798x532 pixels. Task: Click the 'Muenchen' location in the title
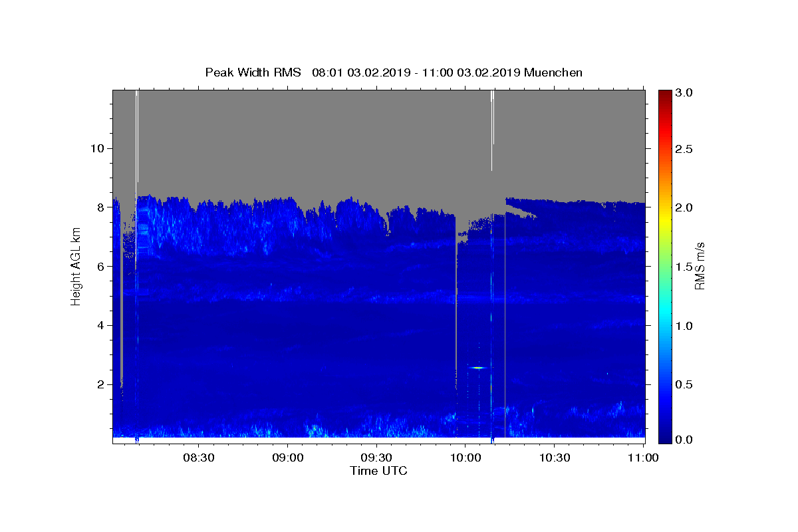tap(553, 72)
